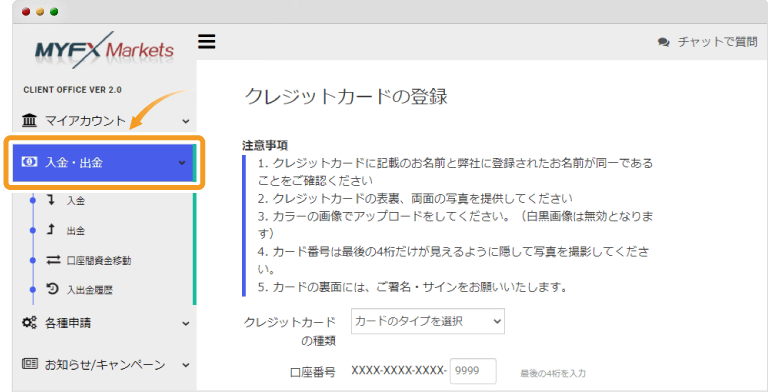Click the green maximize window dot
Viewport: 768px width, 392px height.
54,12
